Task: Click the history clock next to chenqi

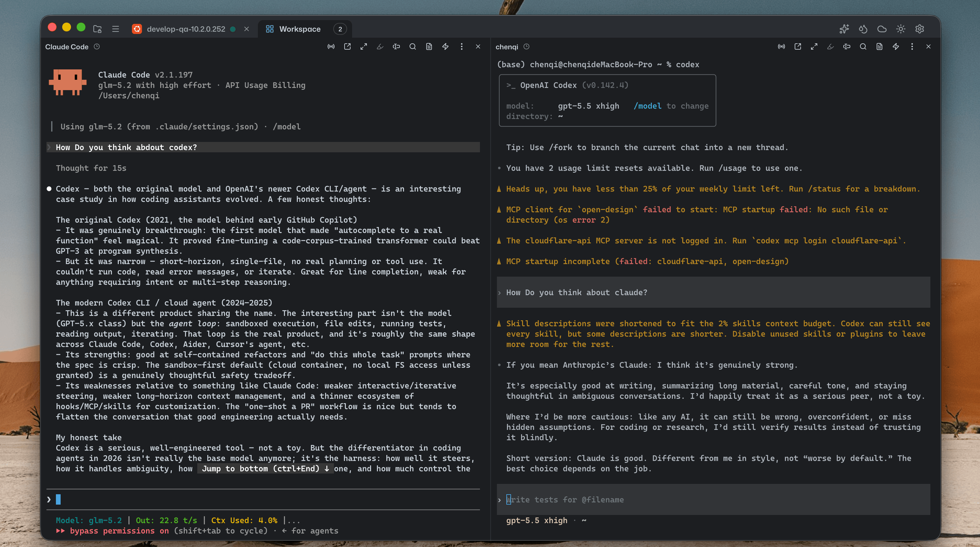Action: [x=526, y=46]
